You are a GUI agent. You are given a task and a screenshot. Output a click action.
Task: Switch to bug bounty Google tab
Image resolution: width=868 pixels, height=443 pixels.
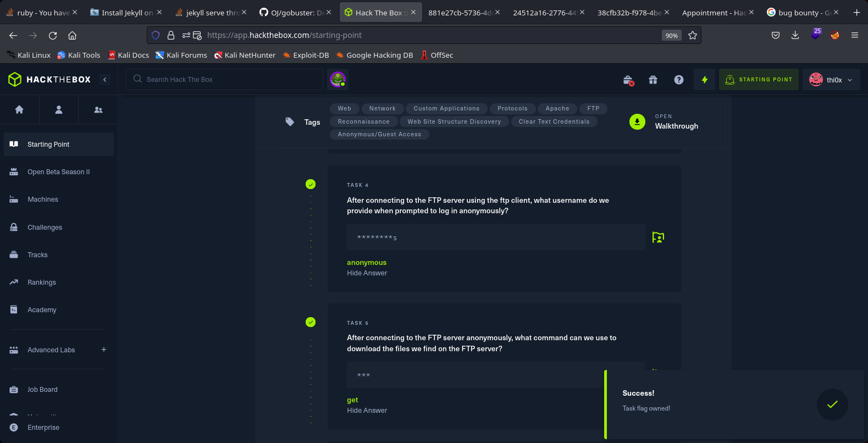point(803,12)
